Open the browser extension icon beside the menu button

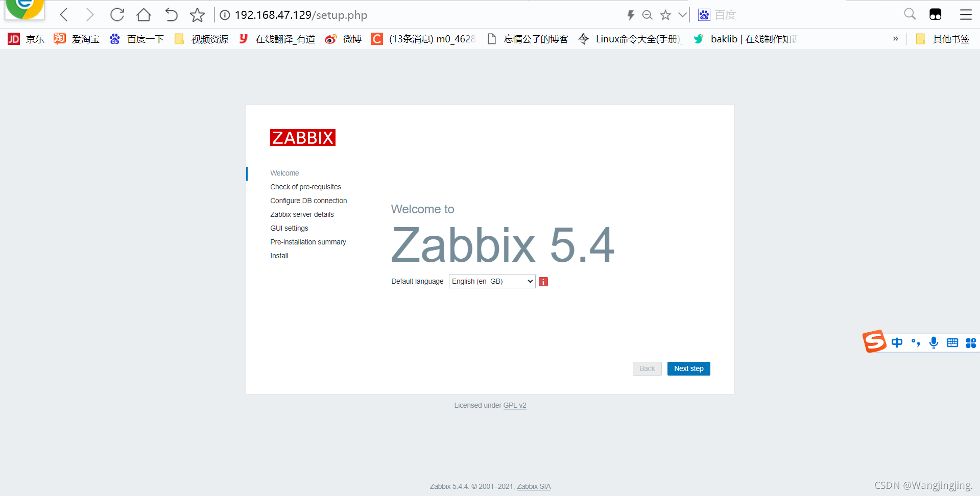935,15
